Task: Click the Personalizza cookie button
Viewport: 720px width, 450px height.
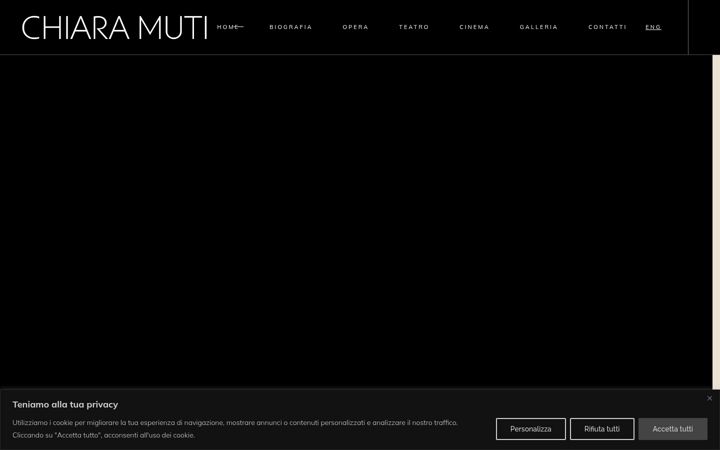Action: click(x=531, y=429)
